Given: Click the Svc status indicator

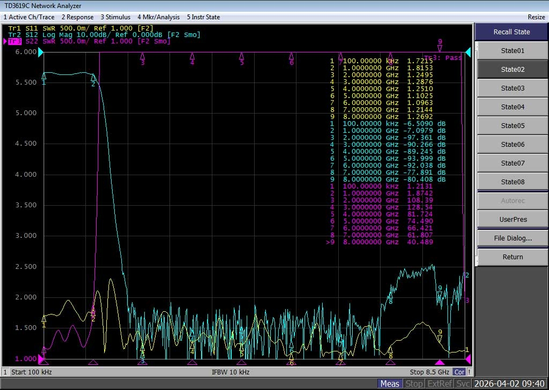Looking at the screenshot, I should pos(463,384).
